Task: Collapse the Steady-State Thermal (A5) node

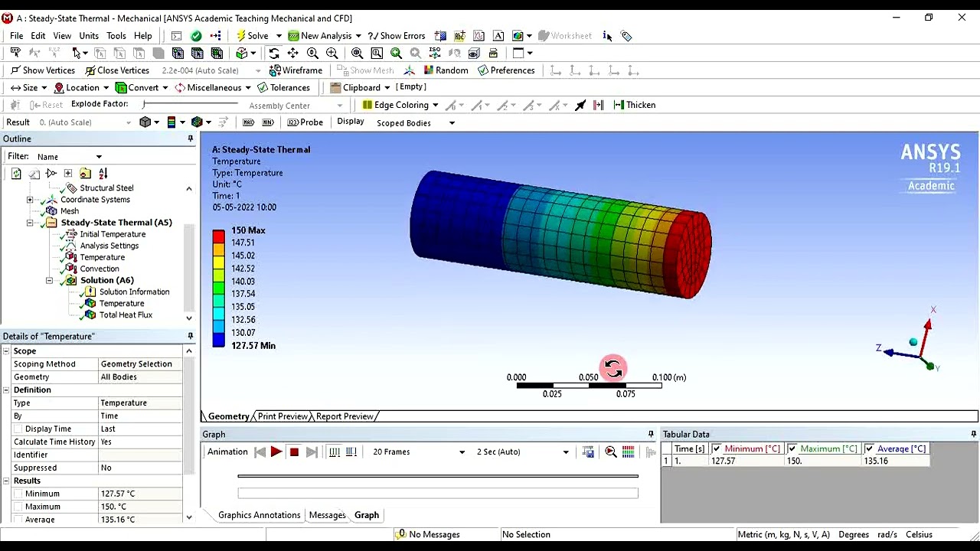Action: 30,223
